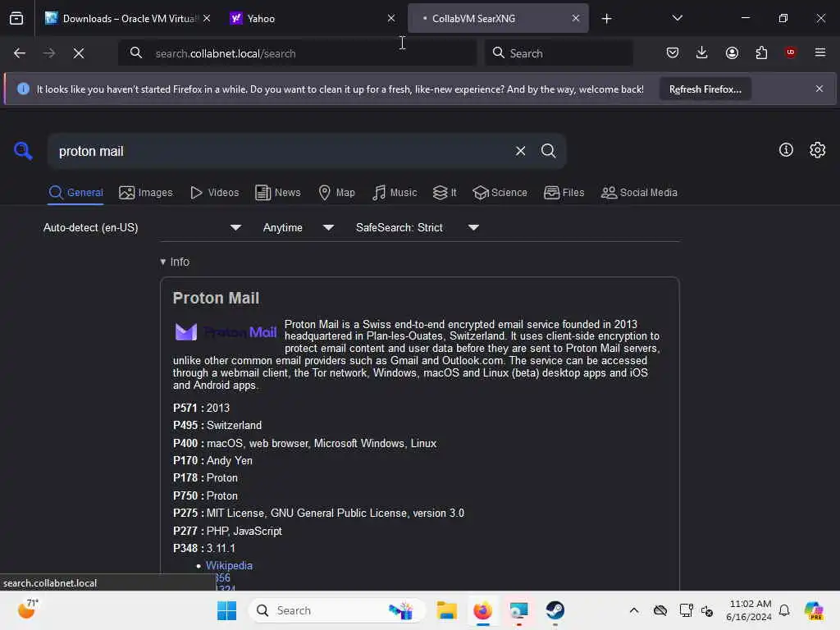Clear the proton mail search query
The image size is (840, 630).
pyautogui.click(x=520, y=151)
